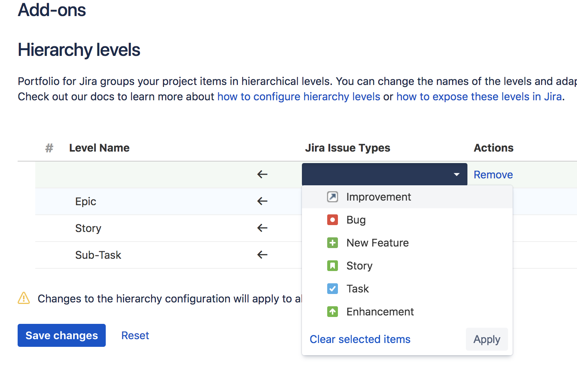Click the left arrow in the blank top row
This screenshot has width=577, height=392.
click(262, 174)
